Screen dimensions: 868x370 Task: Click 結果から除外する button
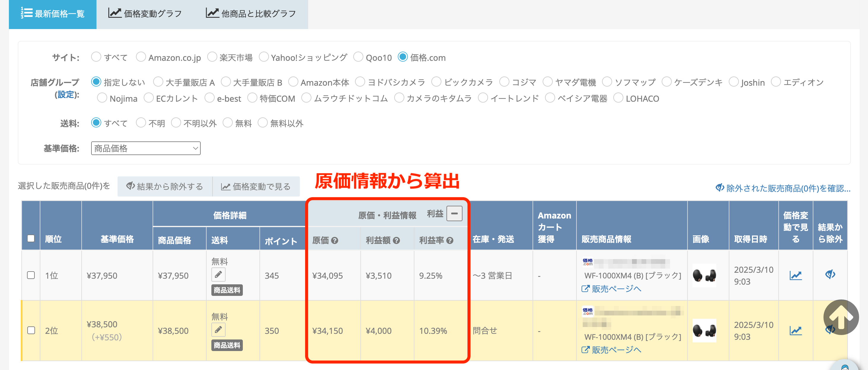coord(165,186)
